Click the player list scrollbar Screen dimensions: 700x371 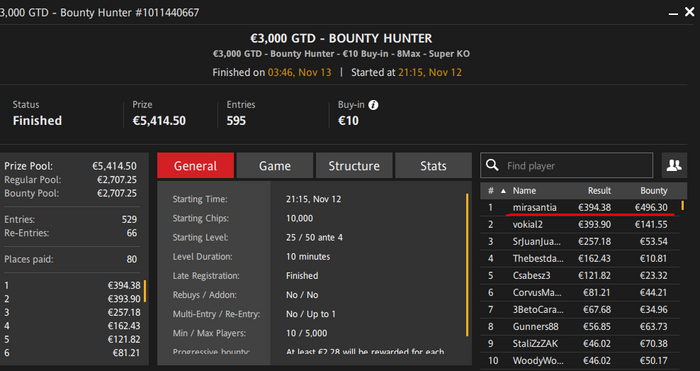click(683, 206)
